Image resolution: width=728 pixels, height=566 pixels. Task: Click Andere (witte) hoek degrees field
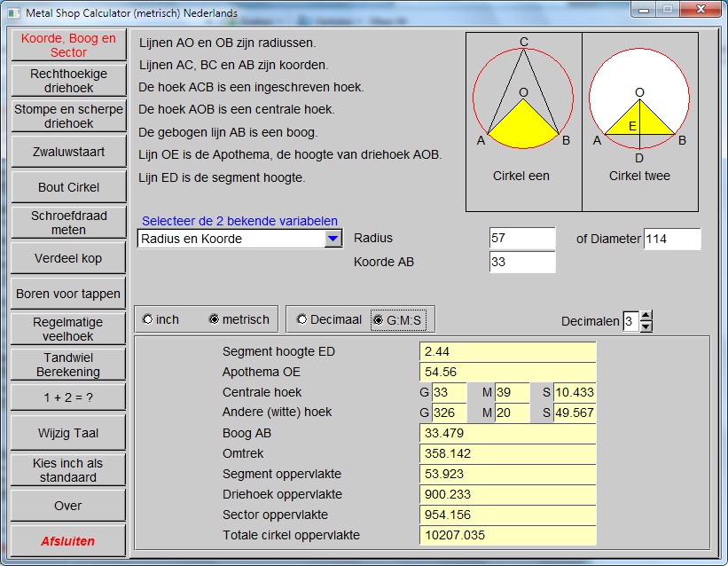pyautogui.click(x=449, y=413)
